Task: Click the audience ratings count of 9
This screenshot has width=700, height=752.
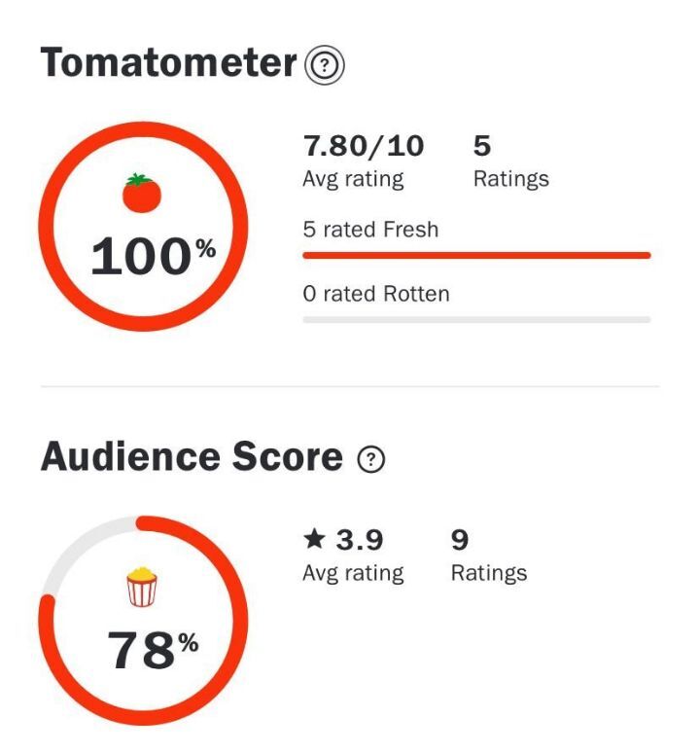Action: (460, 540)
